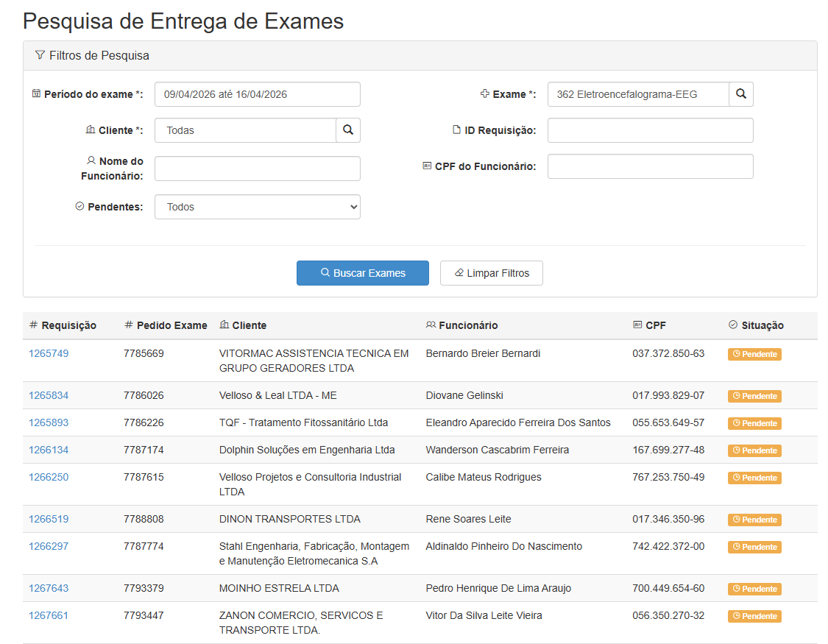828x644 pixels.
Task: Click the person icon beside Nome do Funcionário
Action: 91,160
